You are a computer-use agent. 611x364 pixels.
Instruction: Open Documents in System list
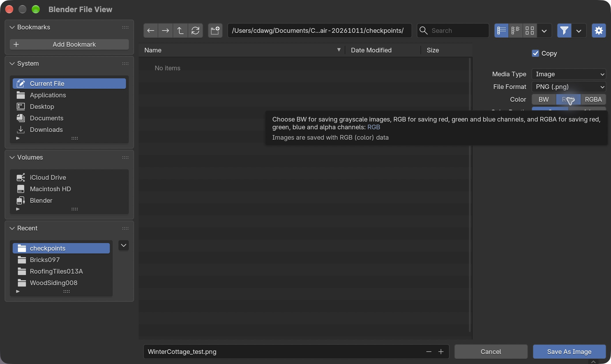(69, 118)
